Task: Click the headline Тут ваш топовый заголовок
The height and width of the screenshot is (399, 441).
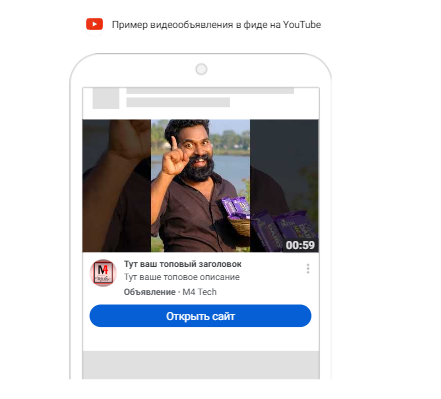Action: pos(183,264)
